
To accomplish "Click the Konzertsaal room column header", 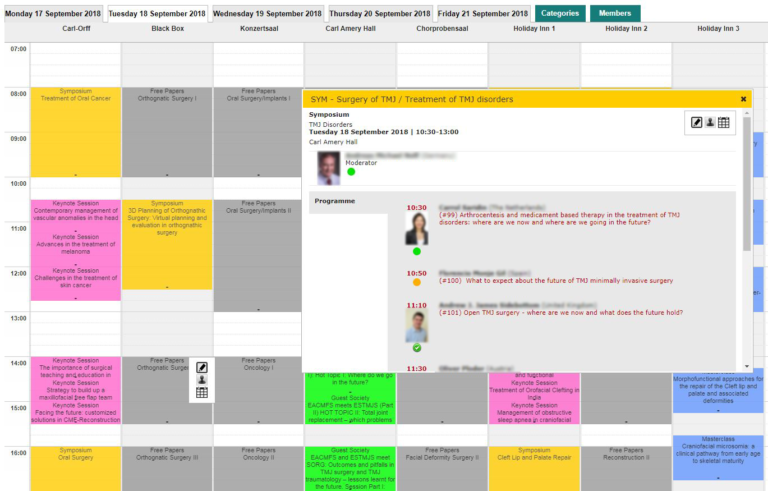I will click(x=259, y=28).
